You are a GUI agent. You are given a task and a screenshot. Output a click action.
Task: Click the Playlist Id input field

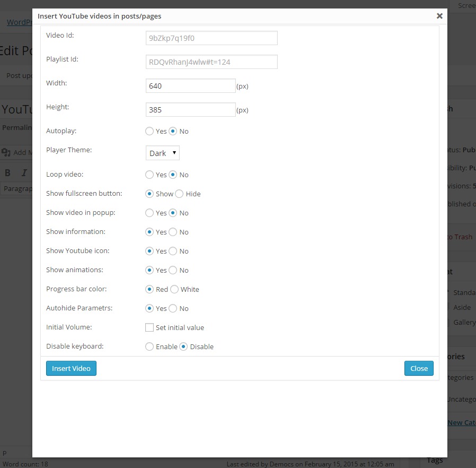(211, 62)
